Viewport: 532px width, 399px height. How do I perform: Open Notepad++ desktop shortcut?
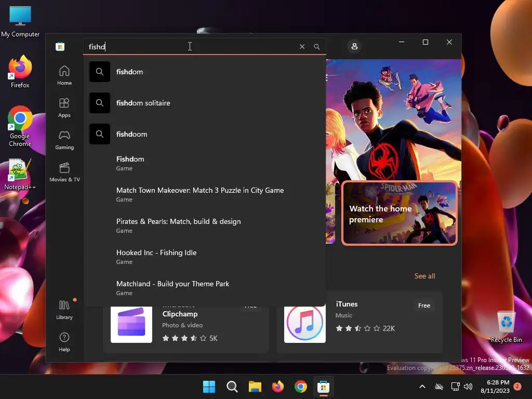[20, 174]
